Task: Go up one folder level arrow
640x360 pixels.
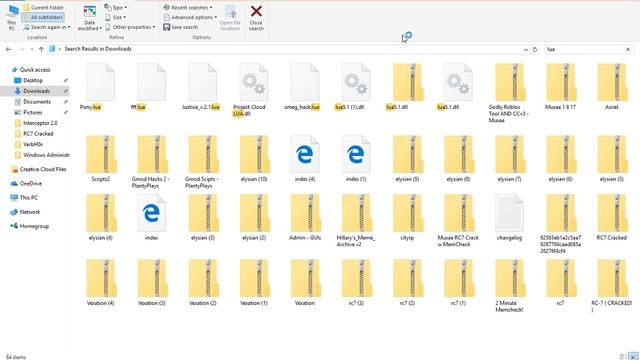Action: pyautogui.click(x=41, y=49)
